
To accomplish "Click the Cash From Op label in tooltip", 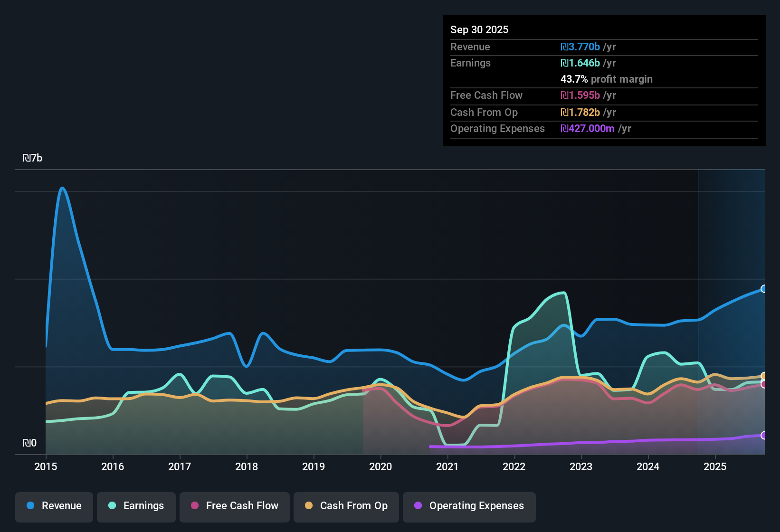I will point(484,113).
